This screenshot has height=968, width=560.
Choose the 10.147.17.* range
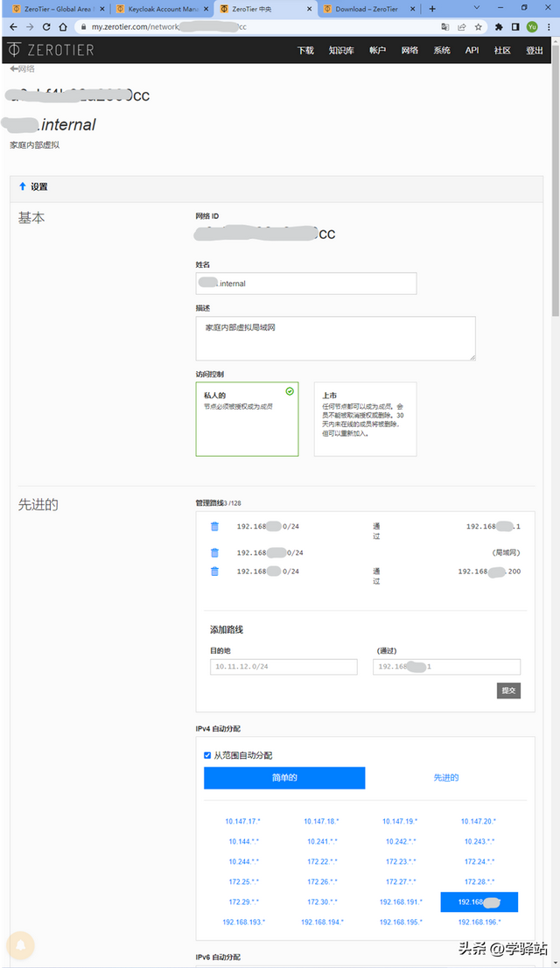[x=242, y=822]
